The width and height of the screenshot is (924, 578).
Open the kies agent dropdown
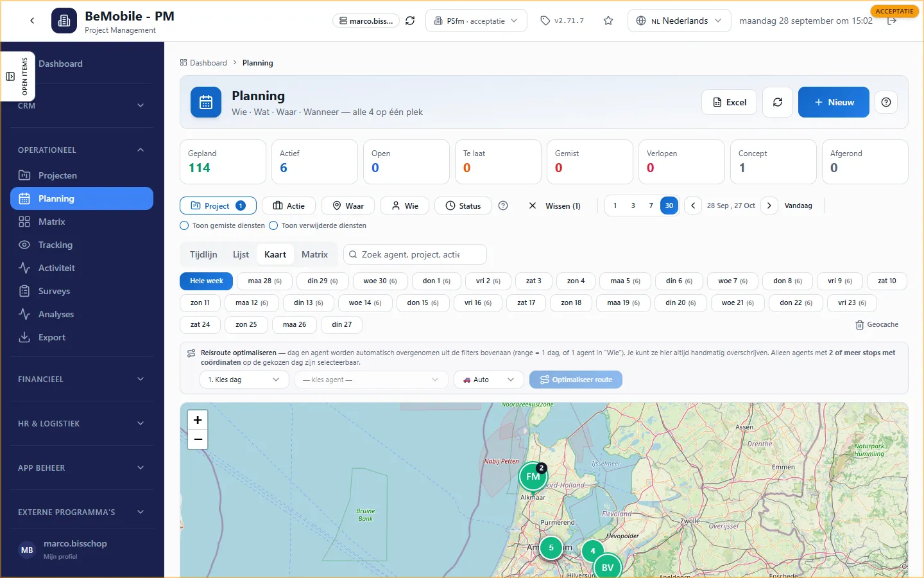[372, 380]
